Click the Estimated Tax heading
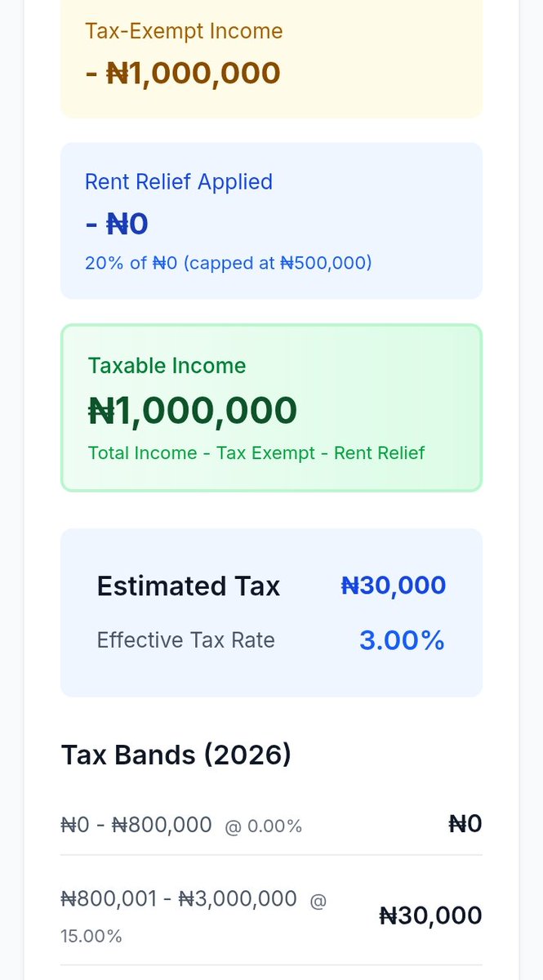Screen dimensions: 543x980 pos(189,586)
